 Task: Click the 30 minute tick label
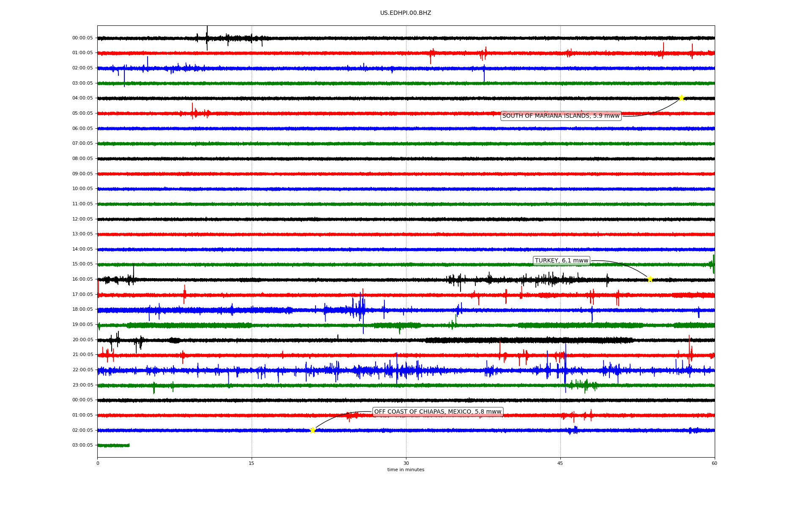click(x=406, y=464)
